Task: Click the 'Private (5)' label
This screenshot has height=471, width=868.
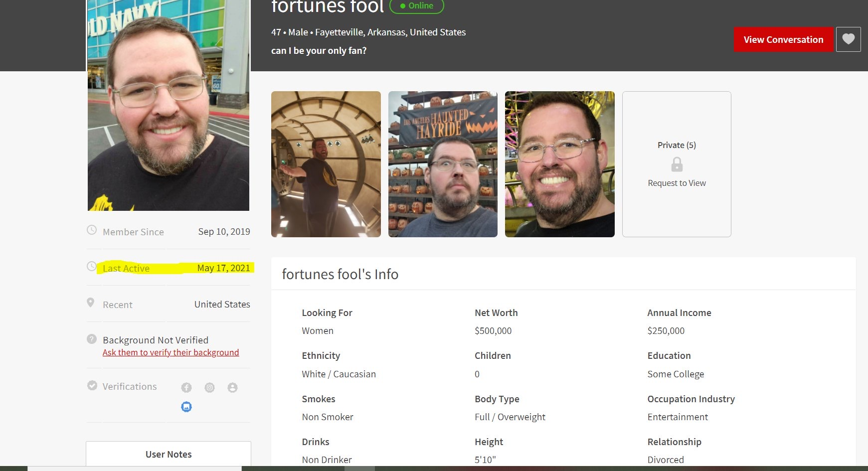Action: click(677, 145)
